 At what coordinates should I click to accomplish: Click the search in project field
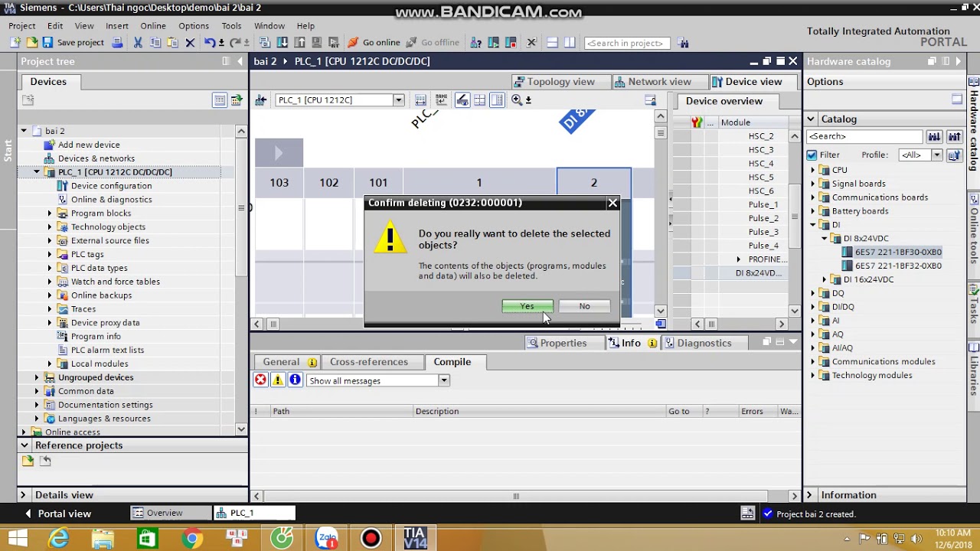click(x=627, y=43)
